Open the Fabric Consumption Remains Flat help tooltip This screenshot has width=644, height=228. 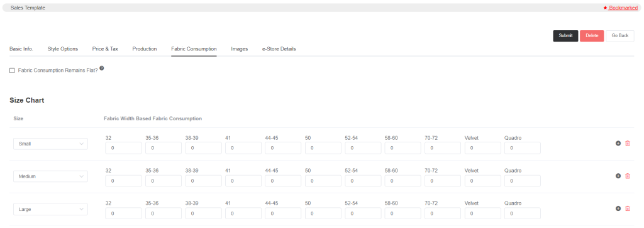[101, 68]
